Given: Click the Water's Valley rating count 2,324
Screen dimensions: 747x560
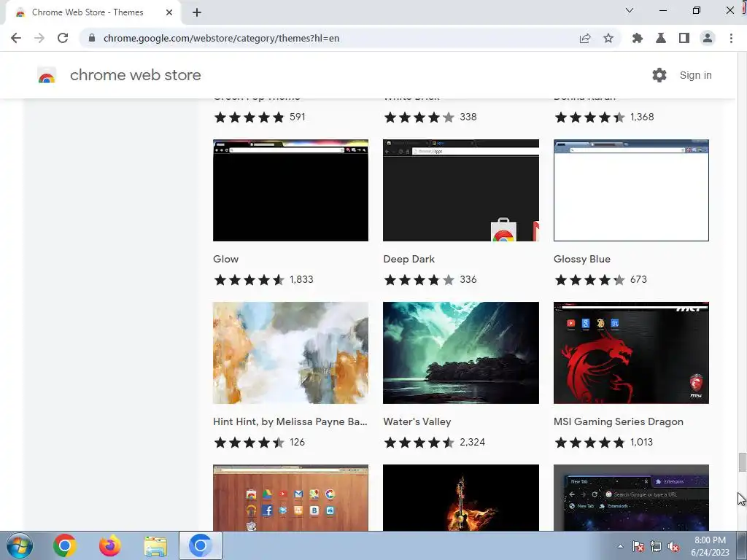Looking at the screenshot, I should tap(472, 443).
